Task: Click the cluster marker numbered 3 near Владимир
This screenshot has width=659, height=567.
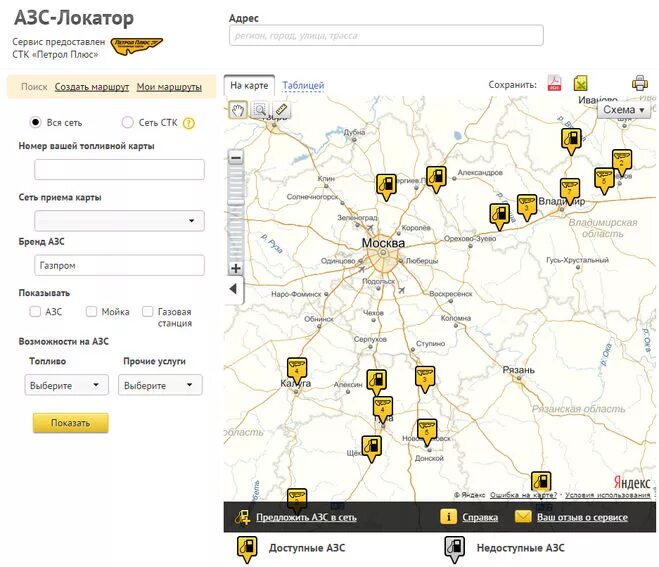Action: [x=527, y=208]
